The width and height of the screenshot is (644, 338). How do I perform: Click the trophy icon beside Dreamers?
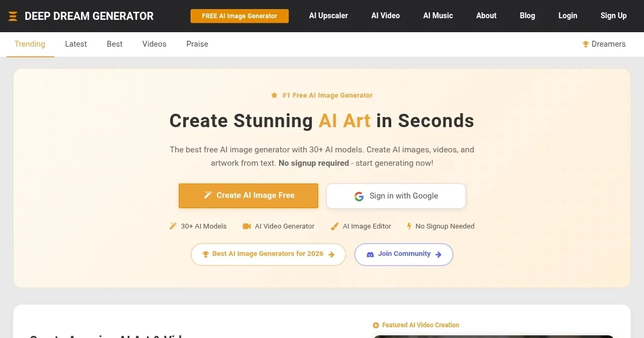[x=586, y=45]
